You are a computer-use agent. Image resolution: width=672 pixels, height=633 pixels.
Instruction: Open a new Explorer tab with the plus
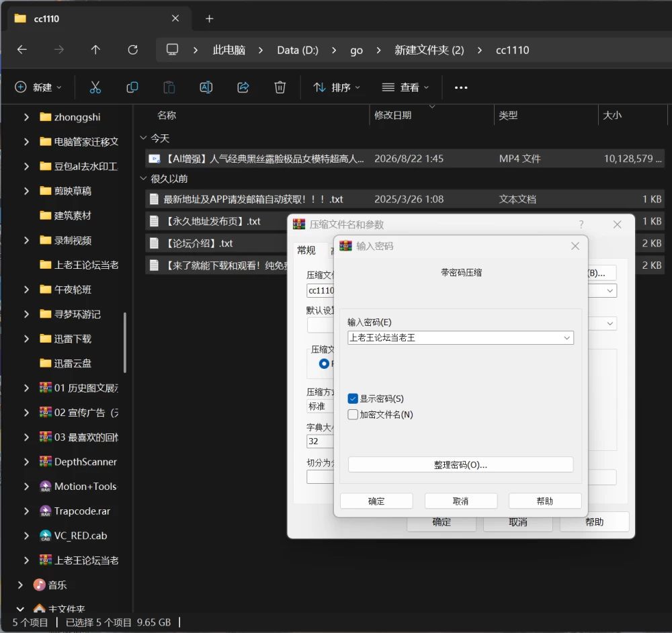click(x=209, y=19)
